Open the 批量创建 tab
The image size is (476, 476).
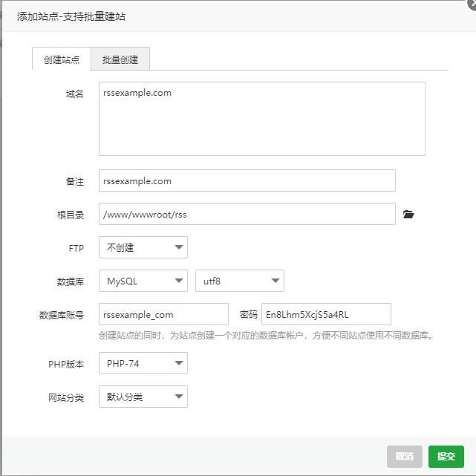tap(120, 59)
